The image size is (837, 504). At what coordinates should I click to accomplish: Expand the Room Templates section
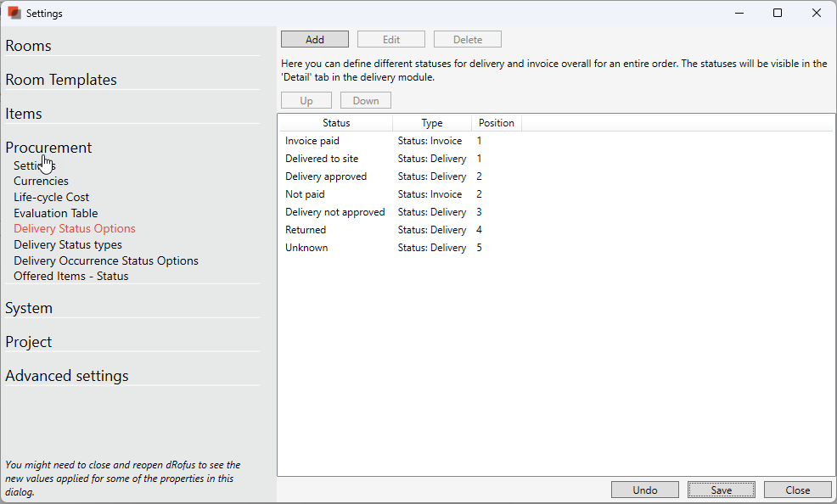pos(61,80)
